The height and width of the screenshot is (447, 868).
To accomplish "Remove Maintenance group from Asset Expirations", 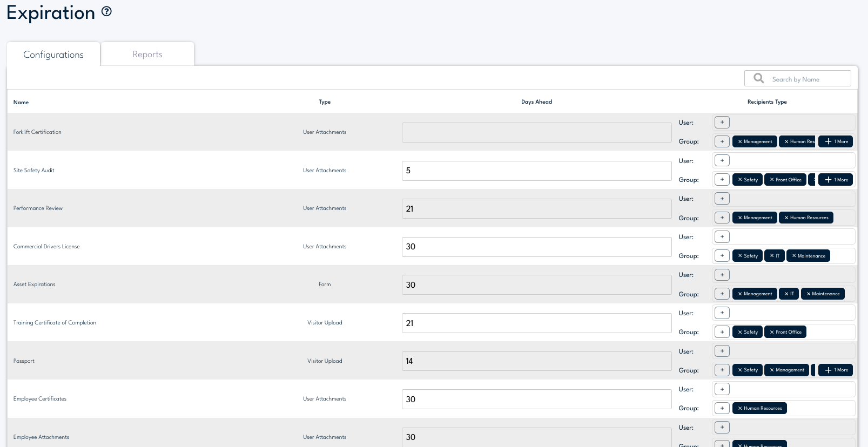I will click(809, 294).
